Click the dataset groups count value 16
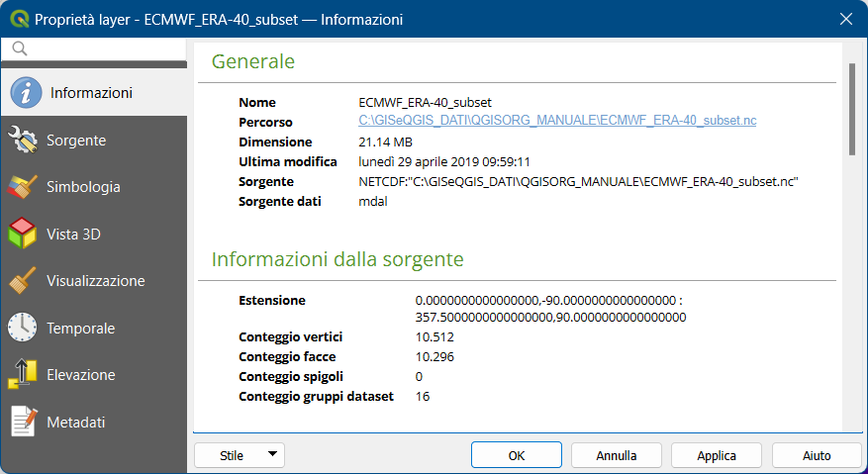This screenshot has height=474, width=868. [423, 397]
